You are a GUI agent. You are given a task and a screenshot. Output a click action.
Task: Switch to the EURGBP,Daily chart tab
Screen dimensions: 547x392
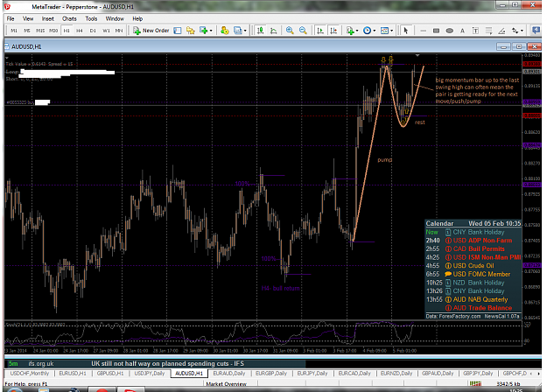point(271,374)
